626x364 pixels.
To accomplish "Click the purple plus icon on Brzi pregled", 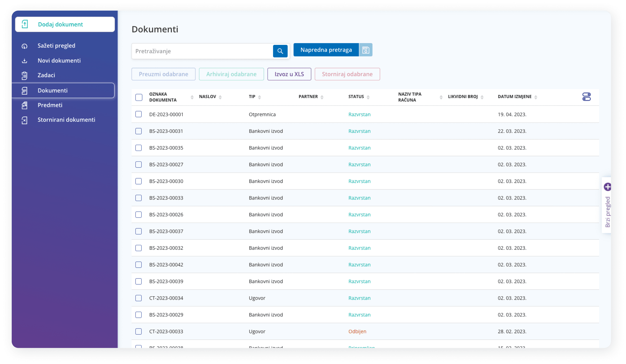I will coord(607,187).
